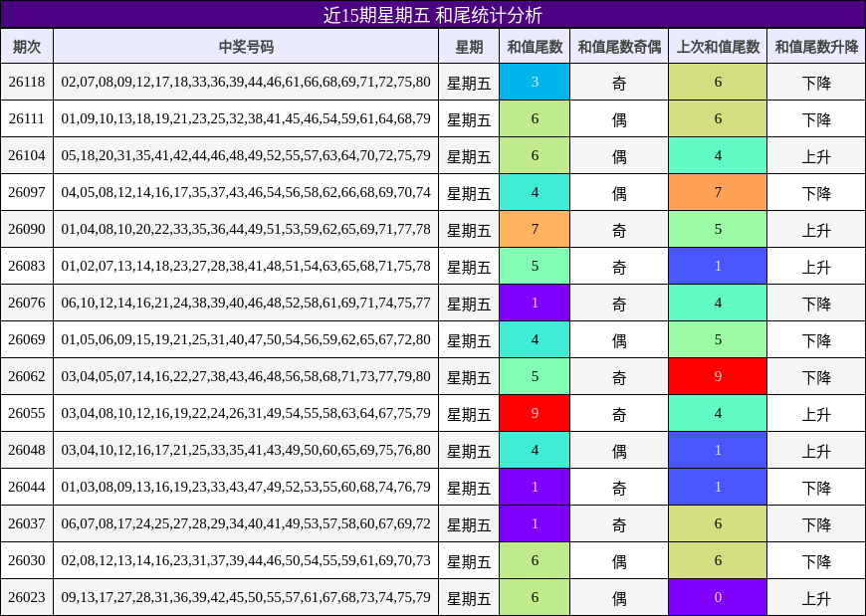Click blue 和值尾数 cell 3 in row 26118

535,82
